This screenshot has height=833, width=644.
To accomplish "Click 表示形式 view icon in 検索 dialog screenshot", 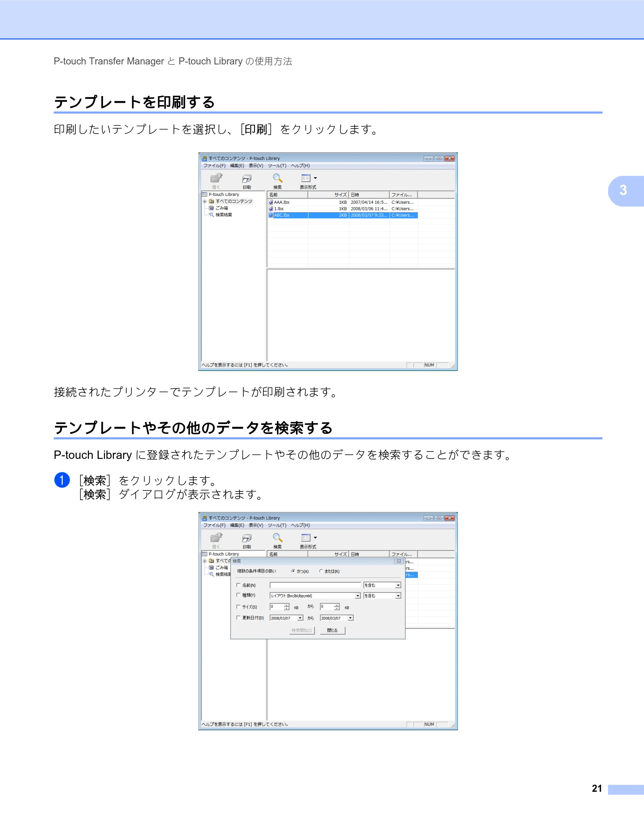I will tap(306, 538).
